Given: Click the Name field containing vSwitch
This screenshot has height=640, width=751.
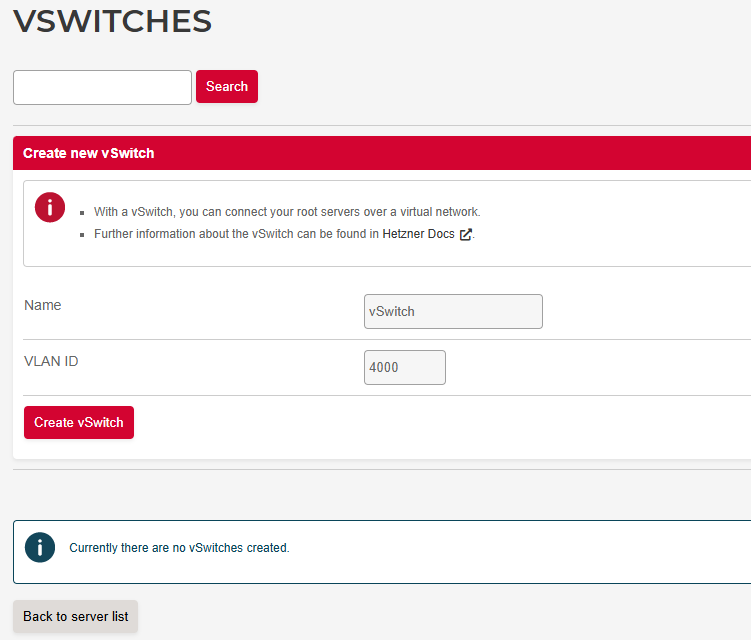Looking at the screenshot, I should coord(453,311).
